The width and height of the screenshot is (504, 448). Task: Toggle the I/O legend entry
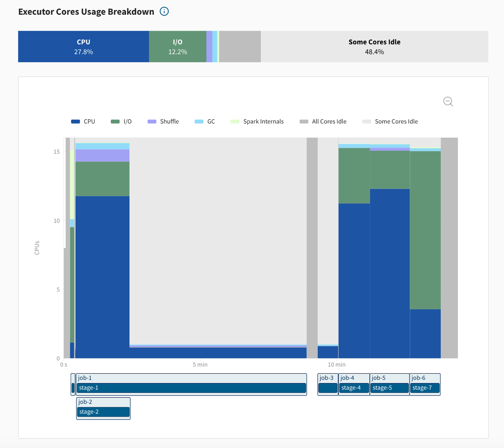coord(121,122)
